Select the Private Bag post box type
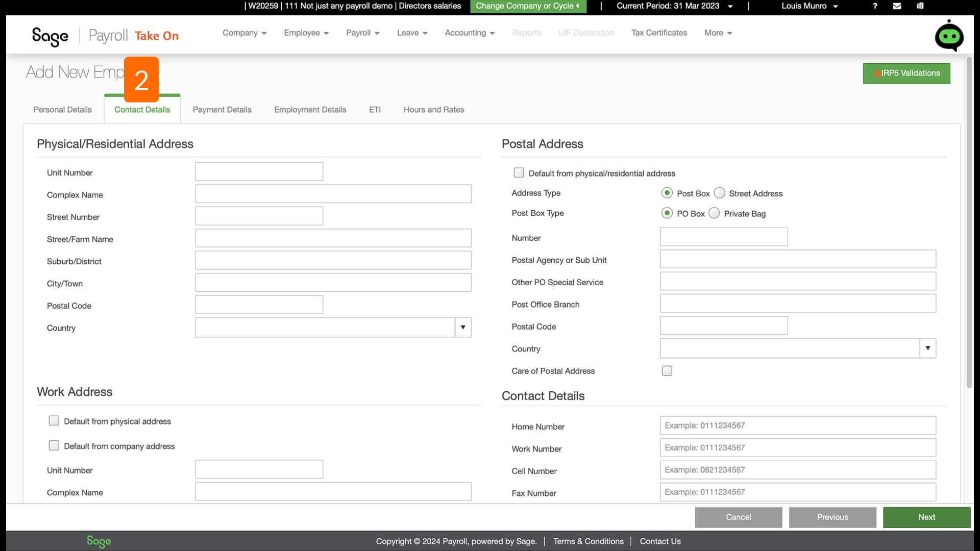The height and width of the screenshot is (551, 980). (x=714, y=213)
